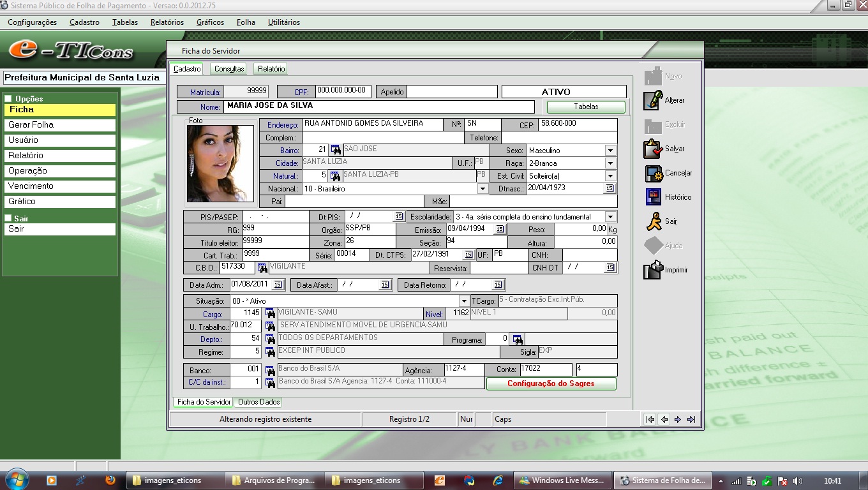Open Bairro lookup binoculars icon
The width and height of the screenshot is (868, 490).
click(336, 151)
